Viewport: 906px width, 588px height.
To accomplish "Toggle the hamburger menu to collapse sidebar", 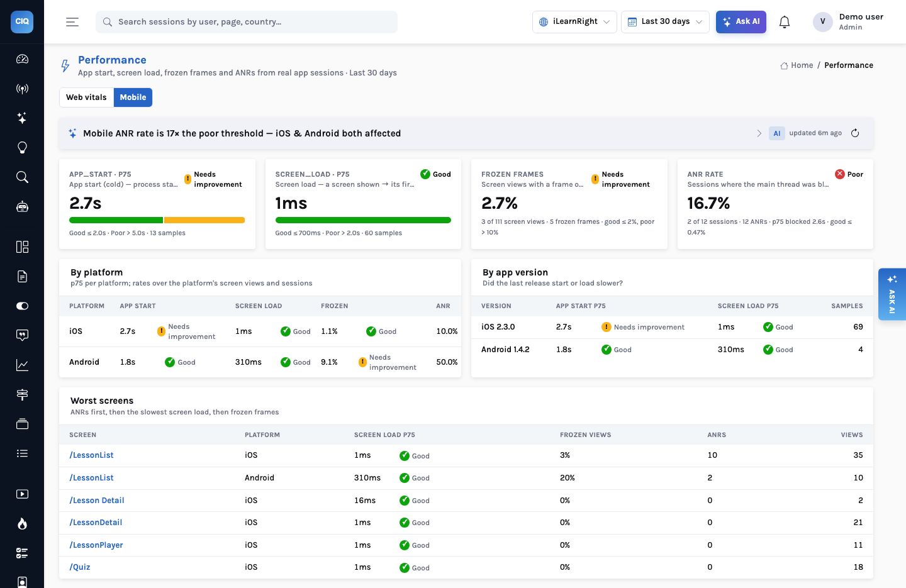I will click(72, 22).
